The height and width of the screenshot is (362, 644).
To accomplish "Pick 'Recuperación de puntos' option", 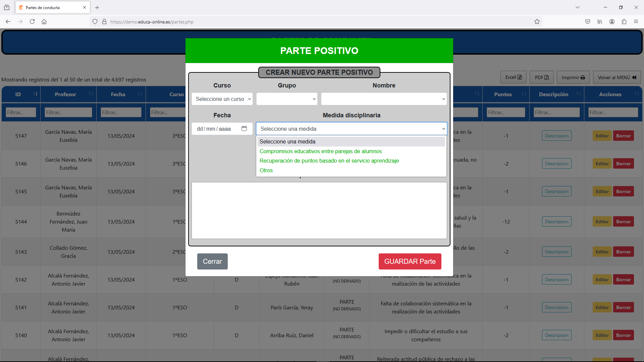I will [x=329, y=161].
